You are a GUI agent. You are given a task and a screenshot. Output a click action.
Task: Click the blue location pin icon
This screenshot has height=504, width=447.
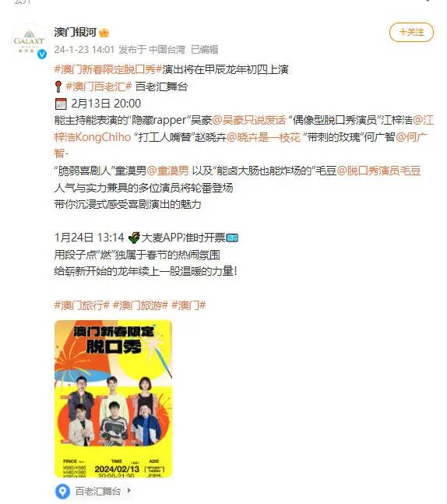(62, 492)
